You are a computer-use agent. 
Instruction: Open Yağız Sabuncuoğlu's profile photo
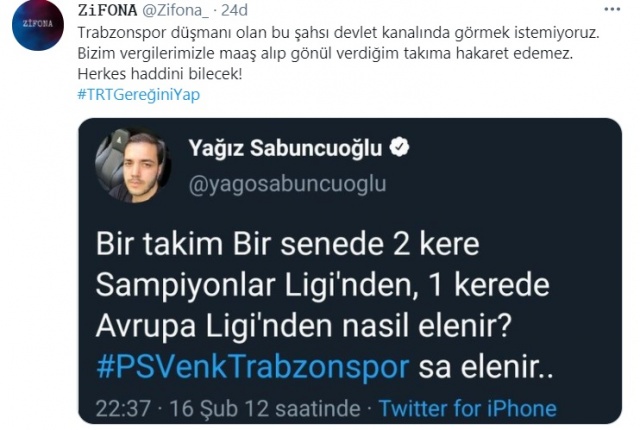point(133,165)
